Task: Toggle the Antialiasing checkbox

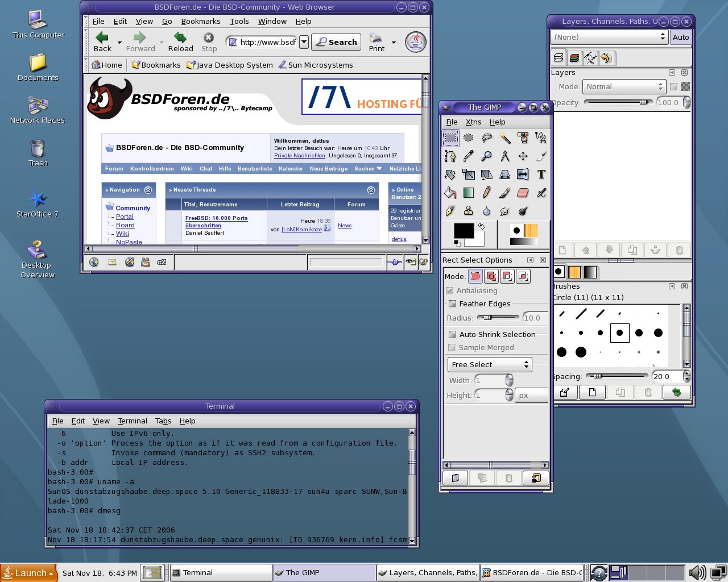Action: (x=450, y=290)
